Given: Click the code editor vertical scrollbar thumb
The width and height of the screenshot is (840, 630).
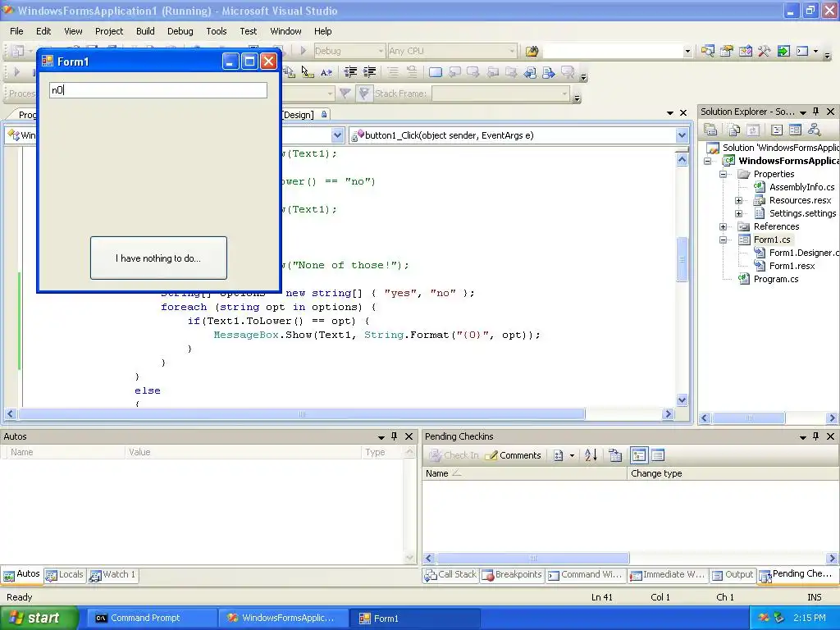Looking at the screenshot, I should coord(682,258).
